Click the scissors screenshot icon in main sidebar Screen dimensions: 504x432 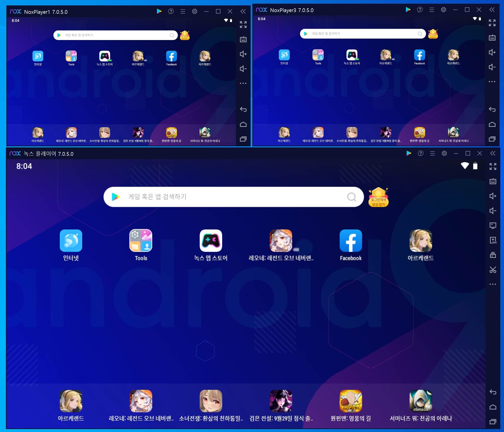pos(493,270)
